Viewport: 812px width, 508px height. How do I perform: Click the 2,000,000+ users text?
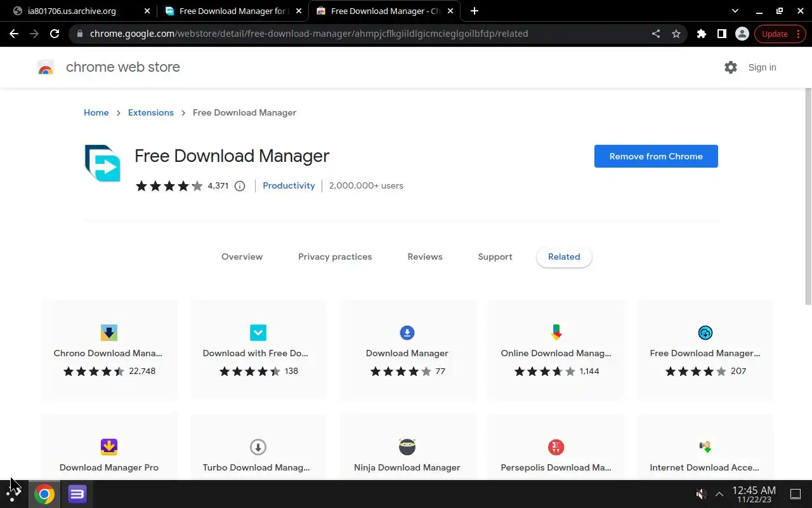(366, 186)
